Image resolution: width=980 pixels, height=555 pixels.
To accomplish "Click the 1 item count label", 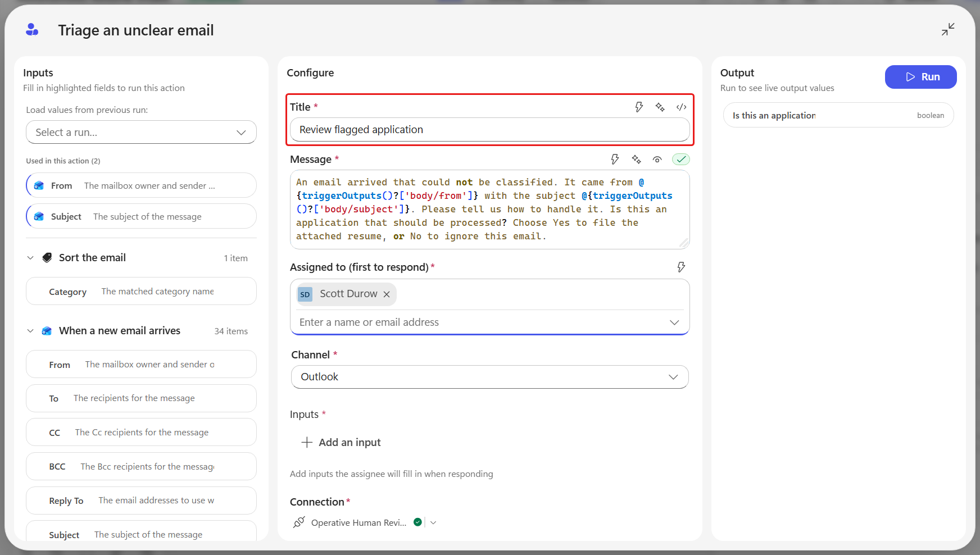I will 235,258.
